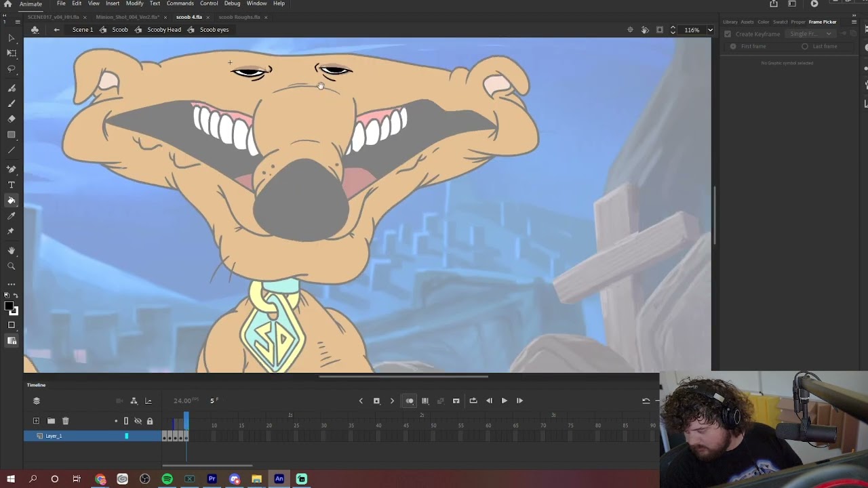Delete the layer with trash icon
The height and width of the screenshot is (488, 868).
[x=66, y=421]
